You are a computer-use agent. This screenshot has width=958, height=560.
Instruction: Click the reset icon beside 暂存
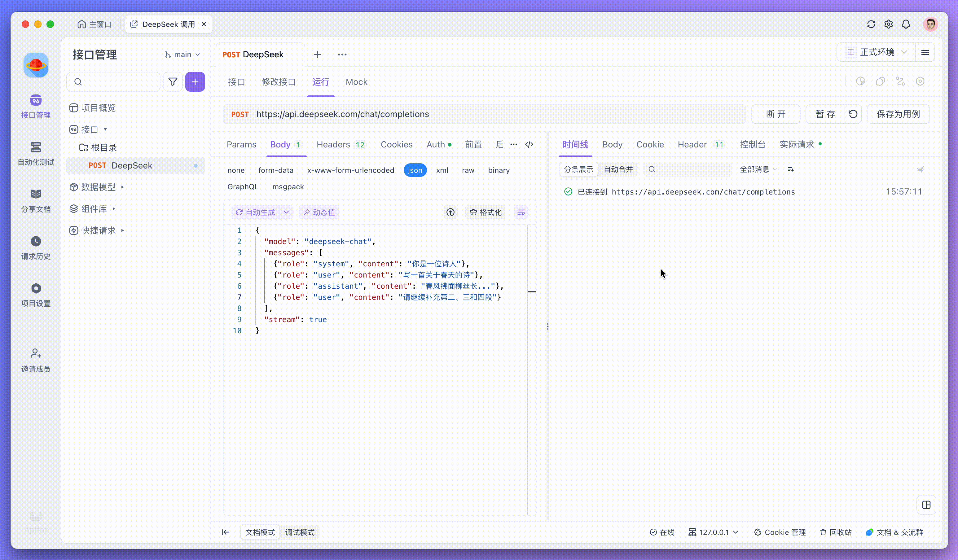click(x=853, y=114)
